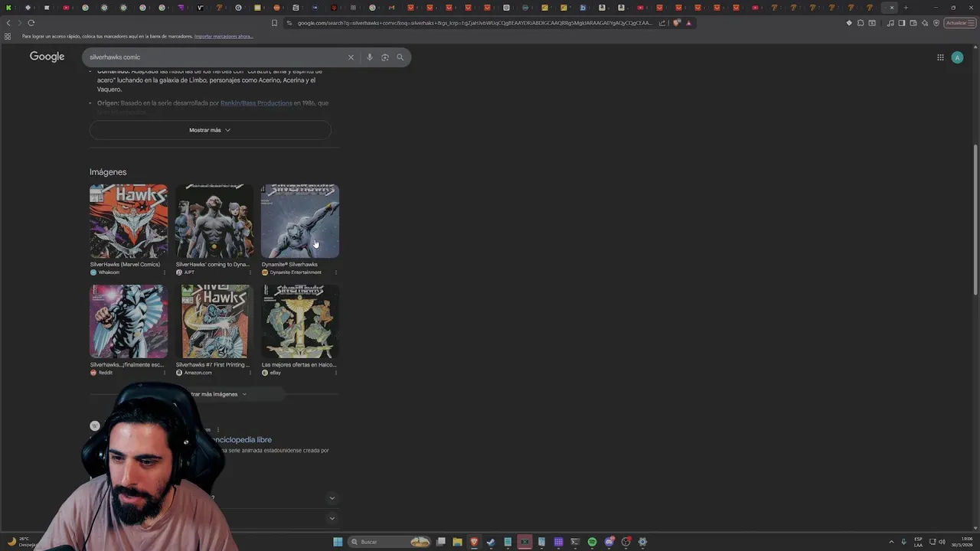Screen dimensions: 980x551
Task: Show hidden system tray icons
Action: tap(891, 542)
